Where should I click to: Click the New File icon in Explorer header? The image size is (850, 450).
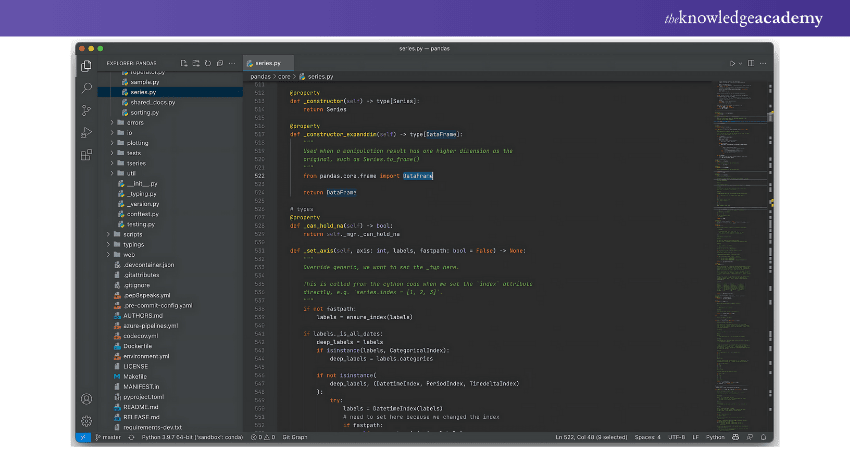(183, 63)
